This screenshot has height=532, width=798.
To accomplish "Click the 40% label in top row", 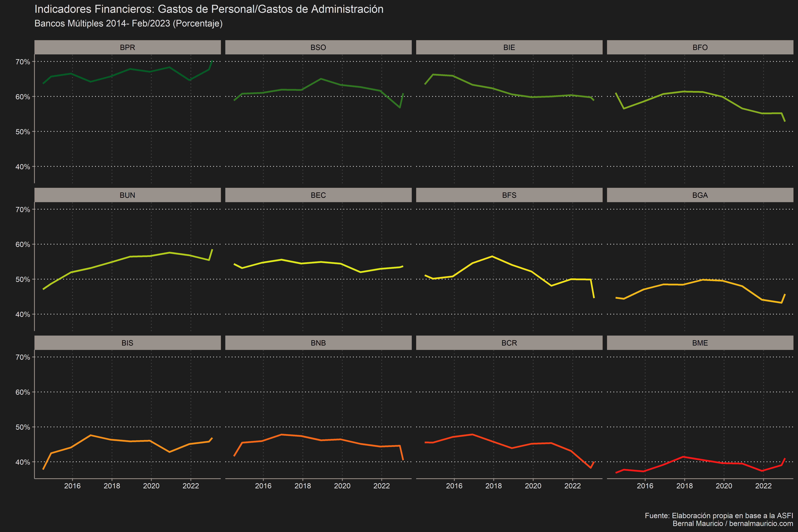I will click(23, 167).
